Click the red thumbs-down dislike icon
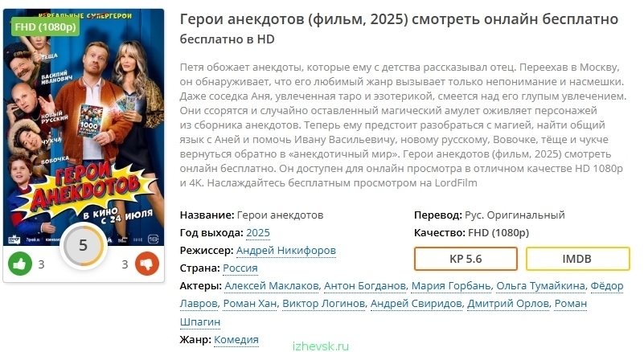 [146, 264]
